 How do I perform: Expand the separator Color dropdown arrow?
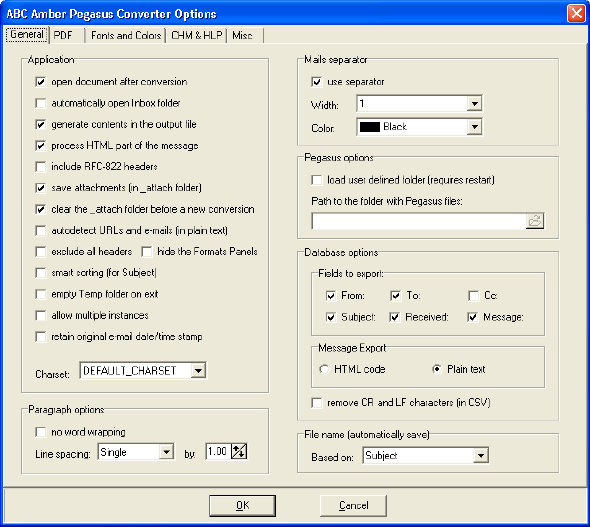[474, 127]
